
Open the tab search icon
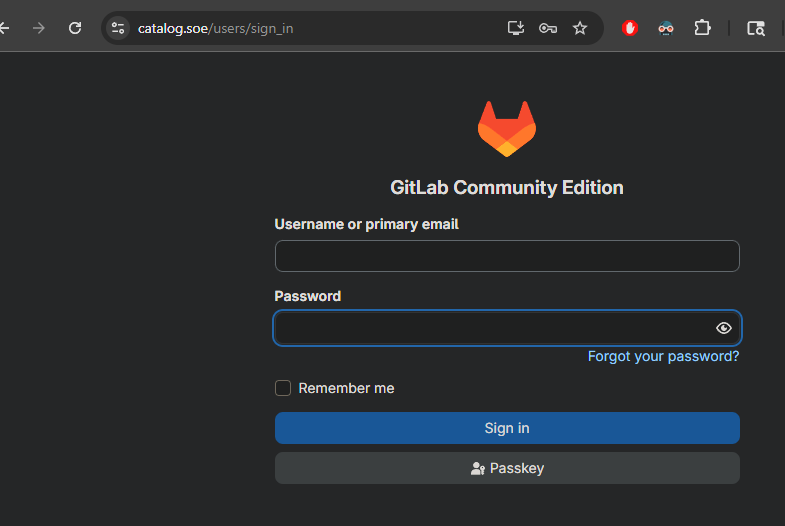pos(756,28)
